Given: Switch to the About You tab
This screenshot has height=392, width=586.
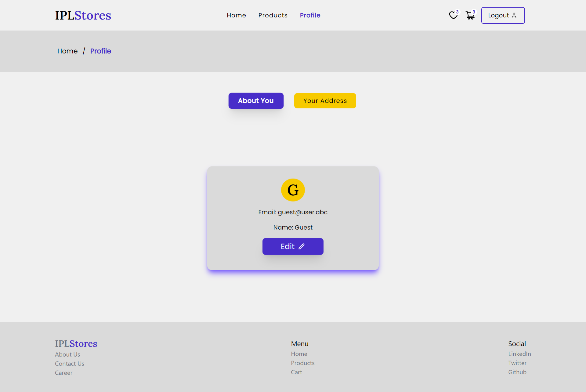Looking at the screenshot, I should (x=256, y=101).
